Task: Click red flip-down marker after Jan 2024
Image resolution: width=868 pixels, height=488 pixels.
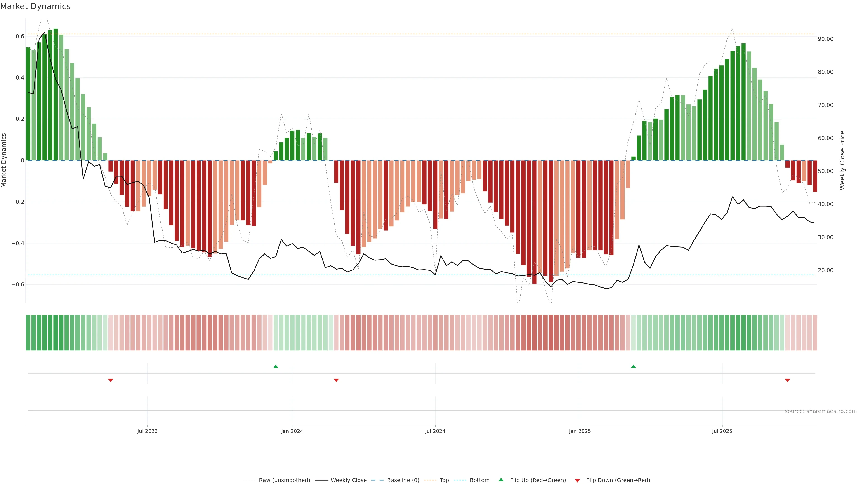Action: click(336, 380)
